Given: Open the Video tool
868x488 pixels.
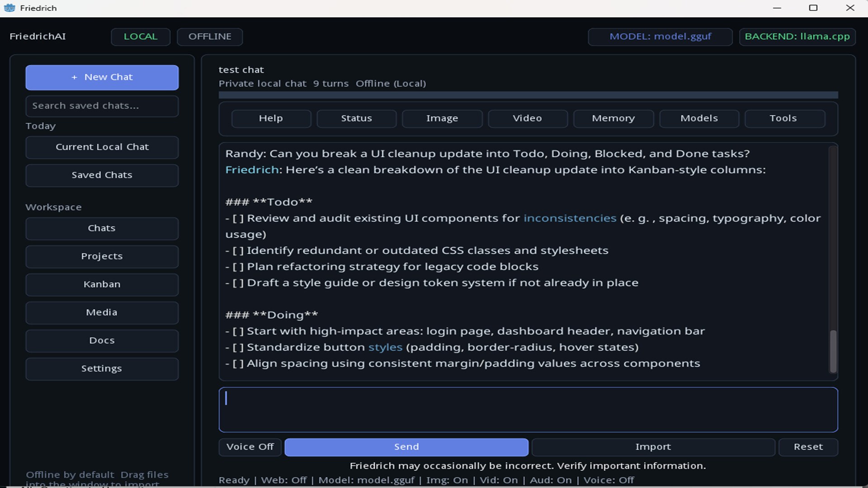Looking at the screenshot, I should pyautogui.click(x=528, y=118).
